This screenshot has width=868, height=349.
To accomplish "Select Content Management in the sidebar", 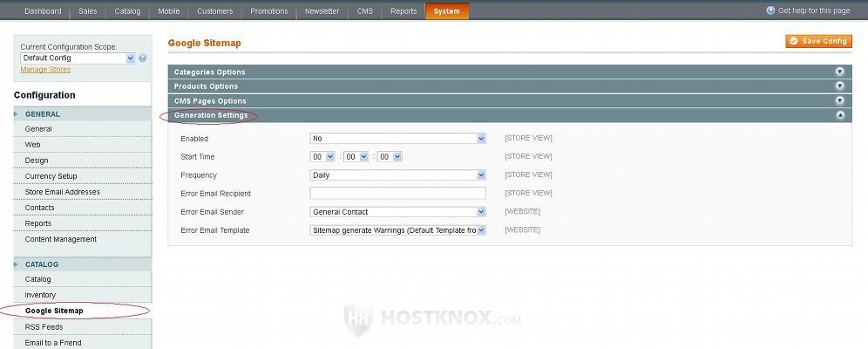I will (83, 239).
